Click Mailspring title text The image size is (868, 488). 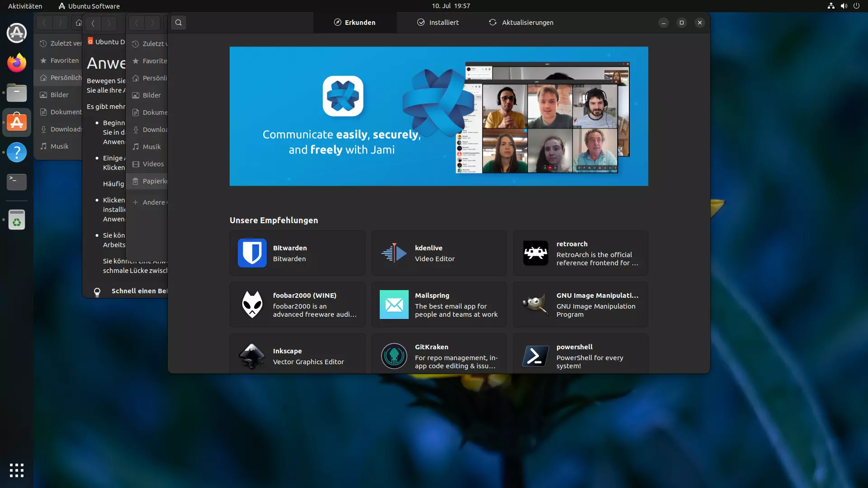432,296
